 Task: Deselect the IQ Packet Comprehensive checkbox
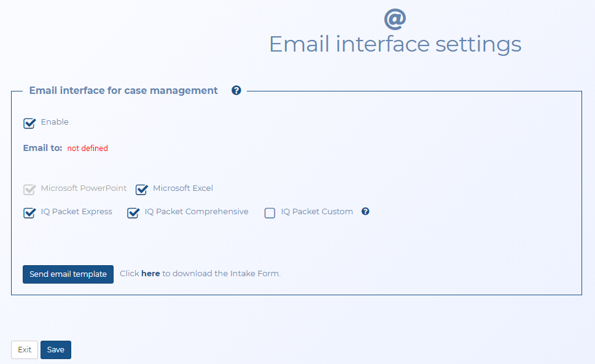point(133,213)
